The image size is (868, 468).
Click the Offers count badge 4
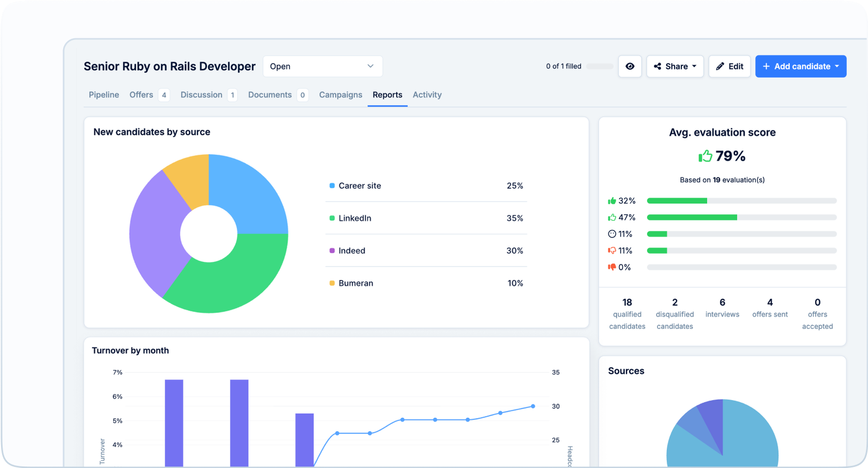164,95
